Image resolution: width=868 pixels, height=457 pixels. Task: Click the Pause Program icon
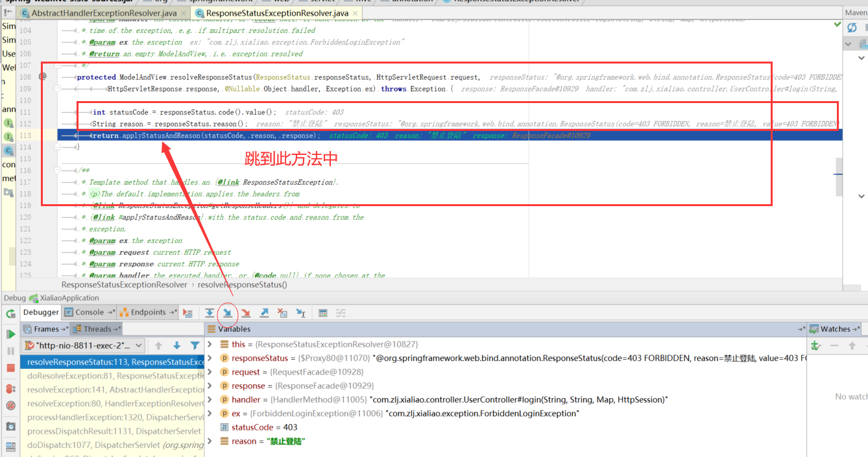tap(10, 351)
